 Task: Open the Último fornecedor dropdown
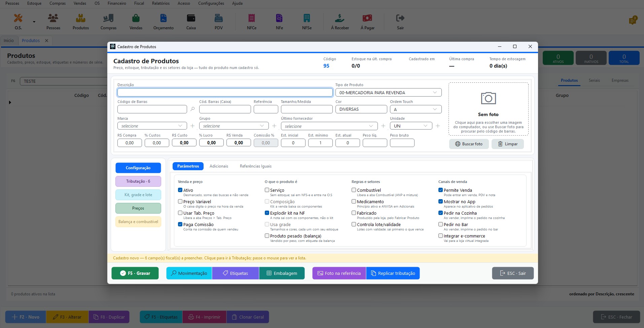point(329,126)
